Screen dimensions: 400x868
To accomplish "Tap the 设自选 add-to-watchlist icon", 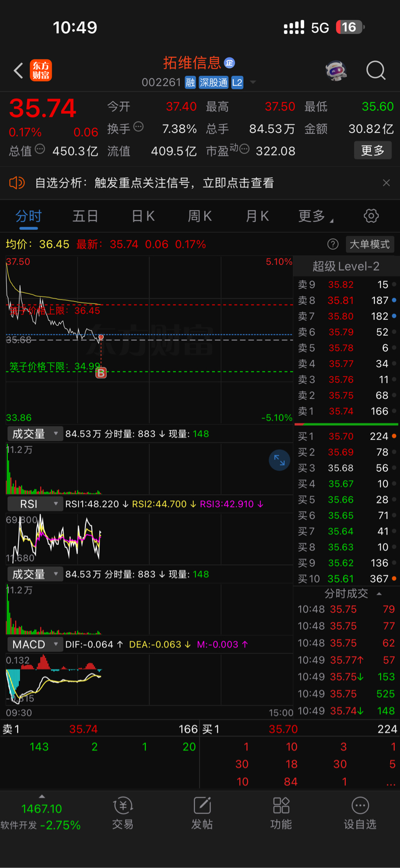I will (360, 813).
